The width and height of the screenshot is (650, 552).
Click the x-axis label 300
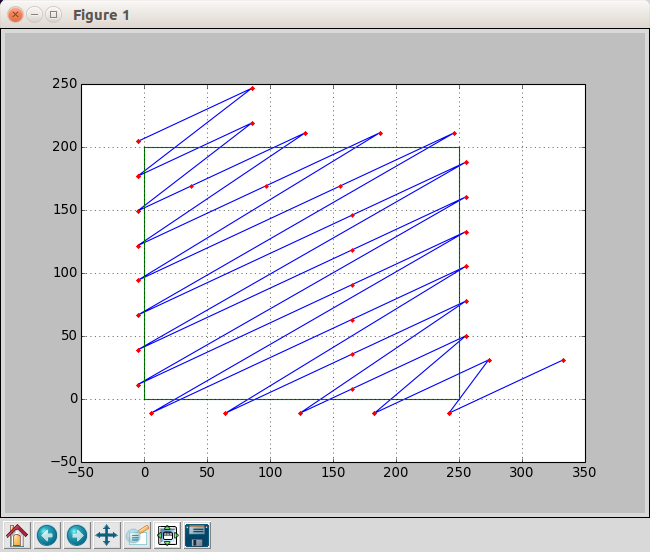coord(521,472)
